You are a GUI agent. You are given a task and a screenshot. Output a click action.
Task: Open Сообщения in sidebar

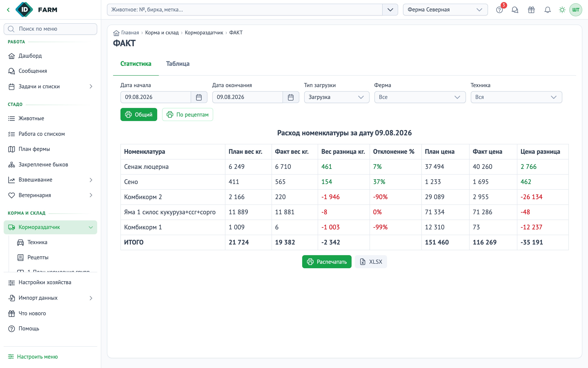pyautogui.click(x=50, y=71)
